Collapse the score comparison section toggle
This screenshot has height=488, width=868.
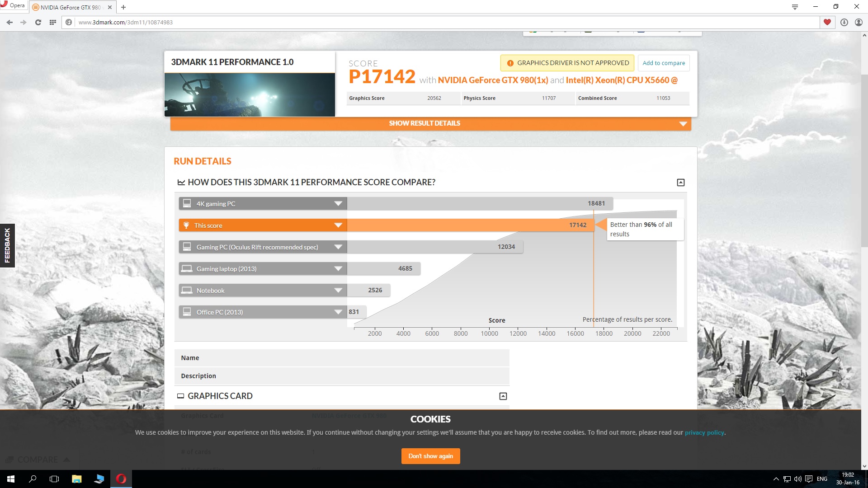680,183
